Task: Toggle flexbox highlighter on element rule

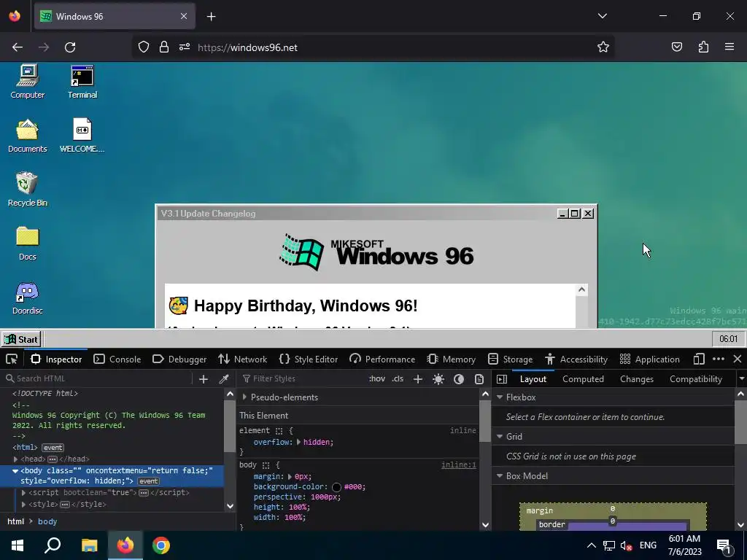Action: tap(279, 430)
